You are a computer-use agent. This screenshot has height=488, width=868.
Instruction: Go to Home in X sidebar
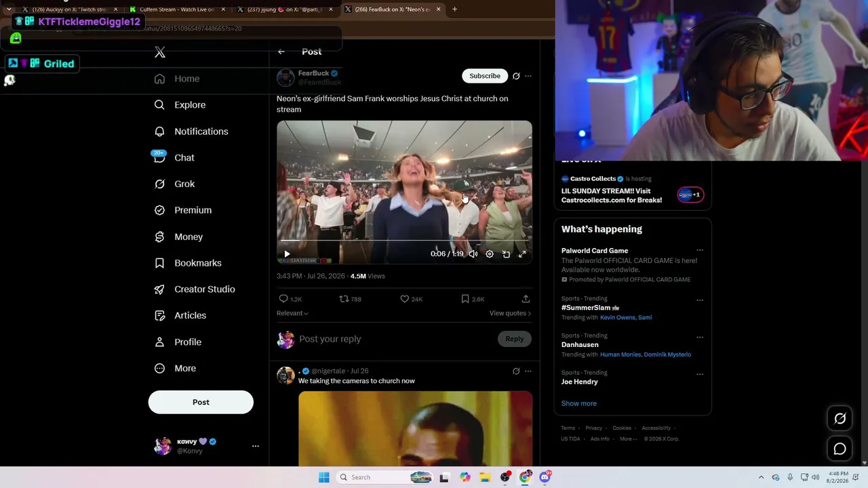point(177,79)
